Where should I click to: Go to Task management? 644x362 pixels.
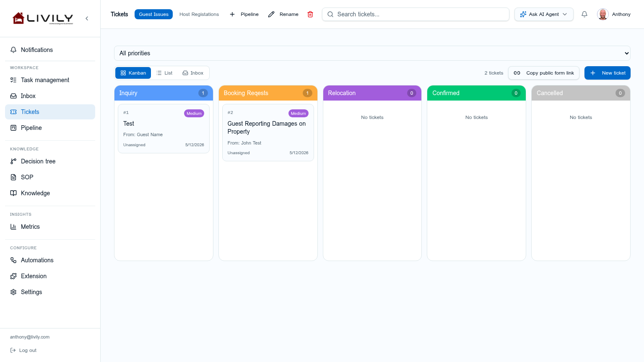(50, 80)
